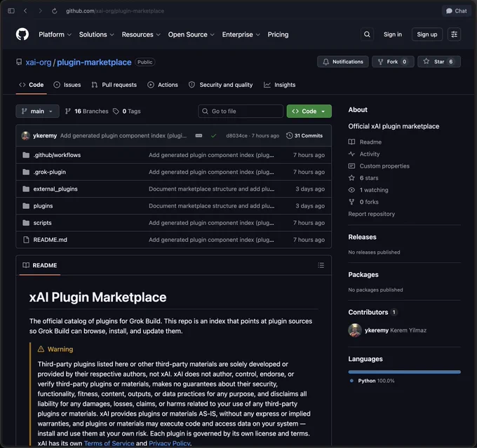477x448 pixels.
Task: Open ykeremy's avatar under Contributors
Action: click(355, 330)
